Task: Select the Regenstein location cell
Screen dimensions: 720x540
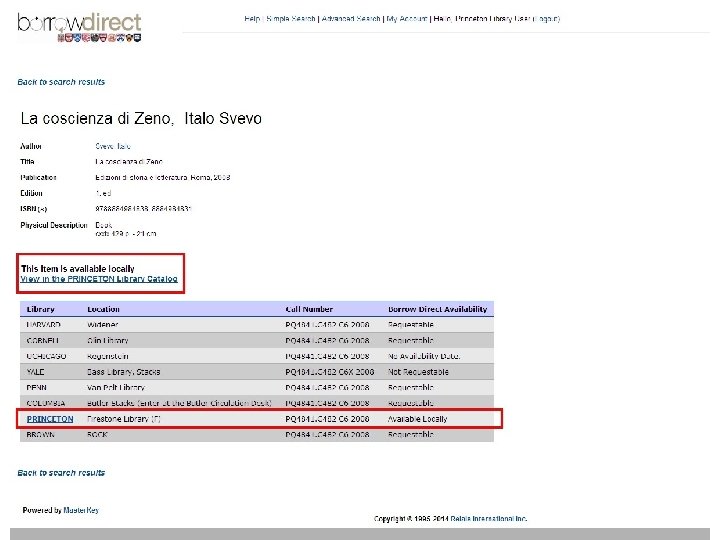Action: coord(108,356)
